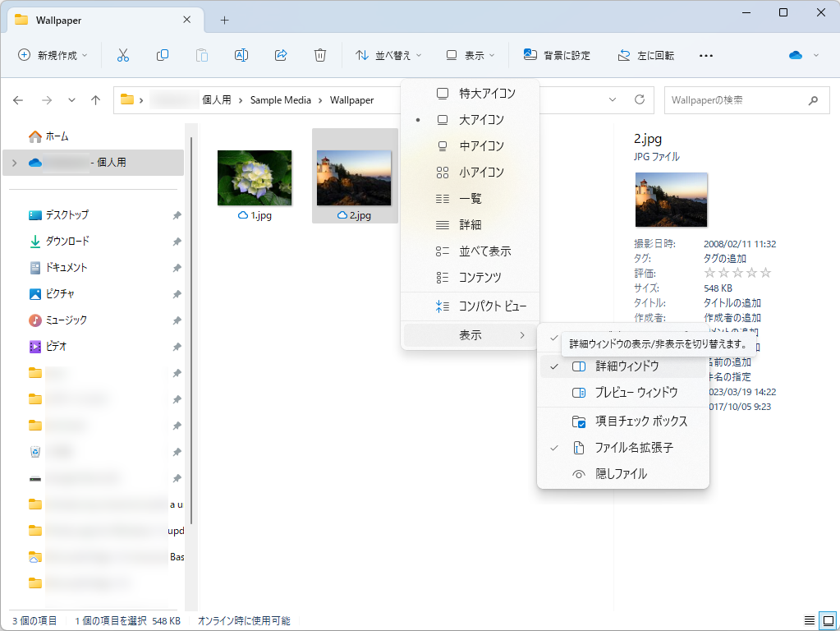Screen dimensions: 840x631
Task: Open the 並べ替え sorting dropdown
Action: coord(387,55)
